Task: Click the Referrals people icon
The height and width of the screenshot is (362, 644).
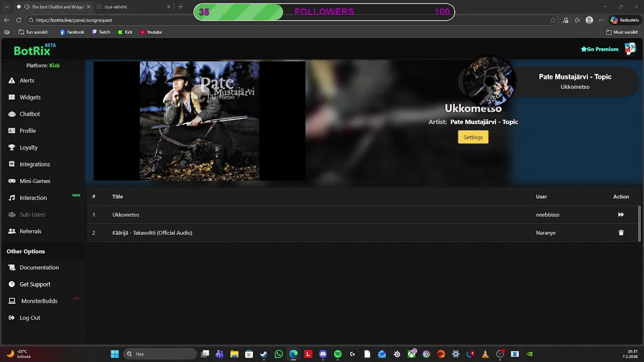Action: pos(12,231)
